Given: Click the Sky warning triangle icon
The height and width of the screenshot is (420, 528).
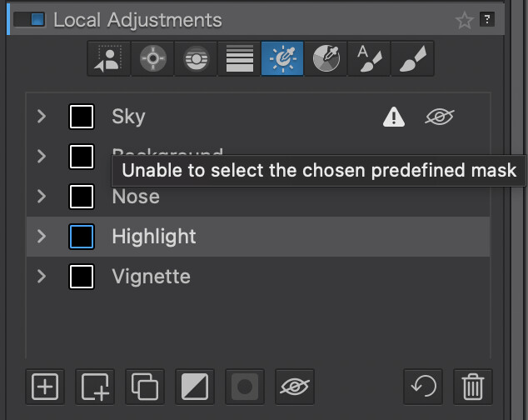Looking at the screenshot, I should tap(393, 117).
